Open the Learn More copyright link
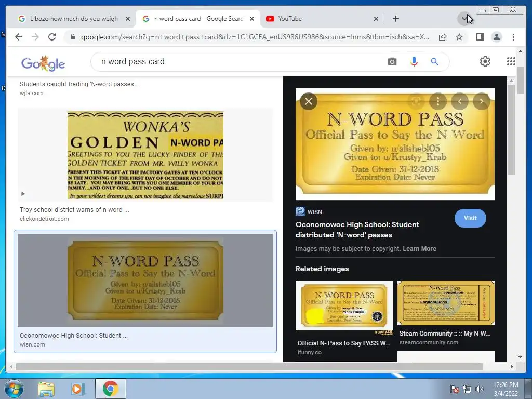 click(419, 249)
